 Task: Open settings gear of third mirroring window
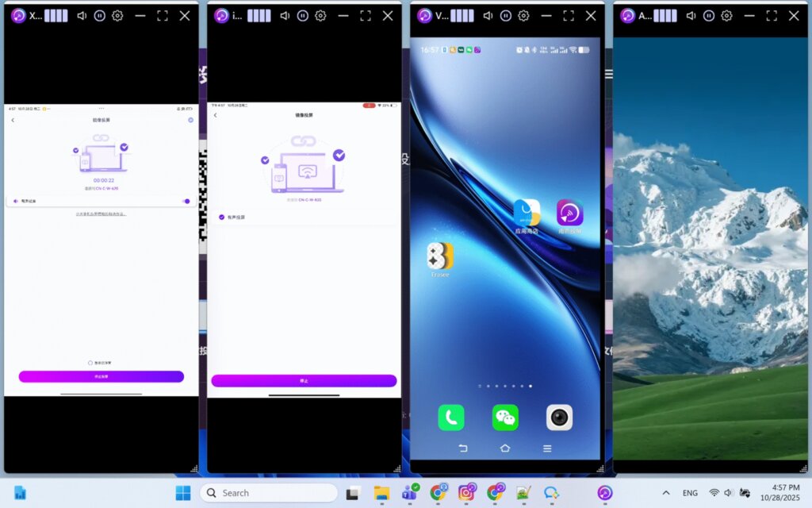[x=523, y=16]
